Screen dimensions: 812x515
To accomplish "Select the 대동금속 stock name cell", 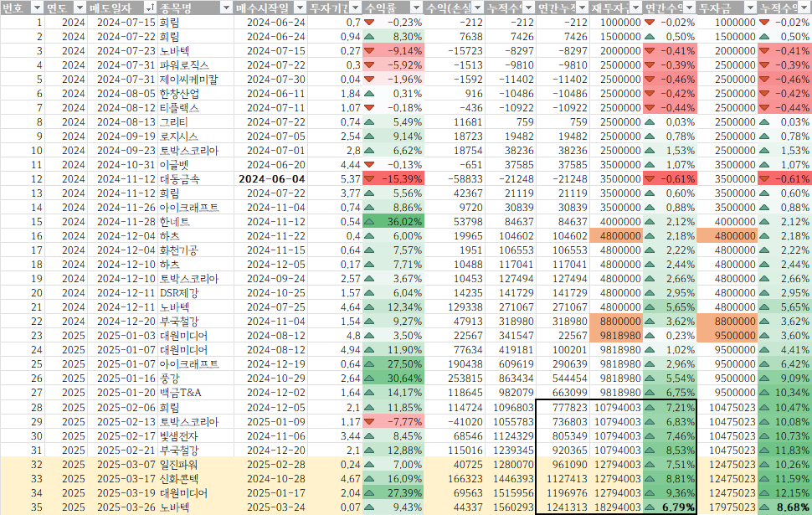I will (195, 178).
